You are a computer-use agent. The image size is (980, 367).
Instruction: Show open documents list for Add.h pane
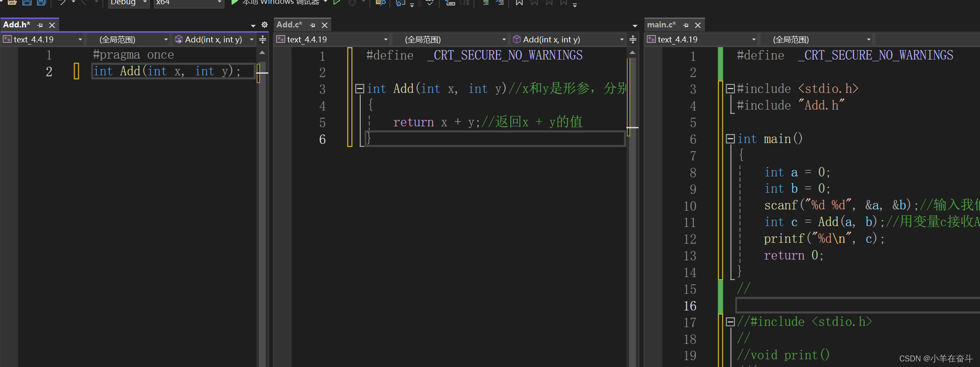click(x=253, y=26)
